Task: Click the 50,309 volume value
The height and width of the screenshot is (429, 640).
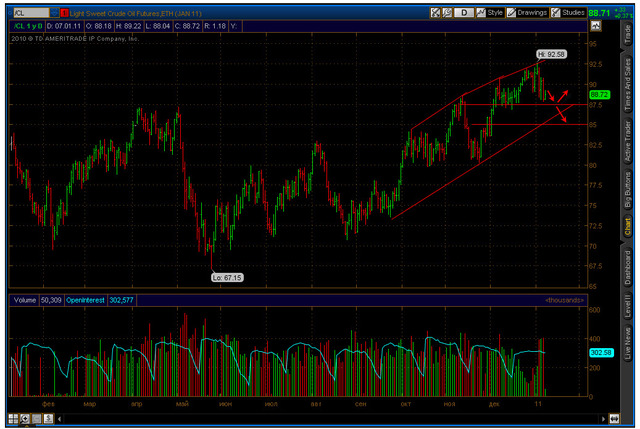Action: (51, 300)
